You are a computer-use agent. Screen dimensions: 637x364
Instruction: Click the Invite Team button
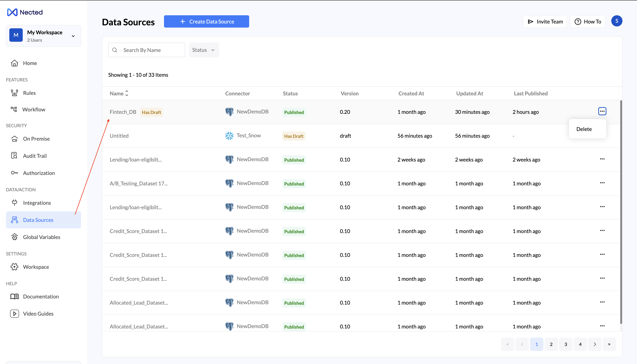(x=545, y=22)
